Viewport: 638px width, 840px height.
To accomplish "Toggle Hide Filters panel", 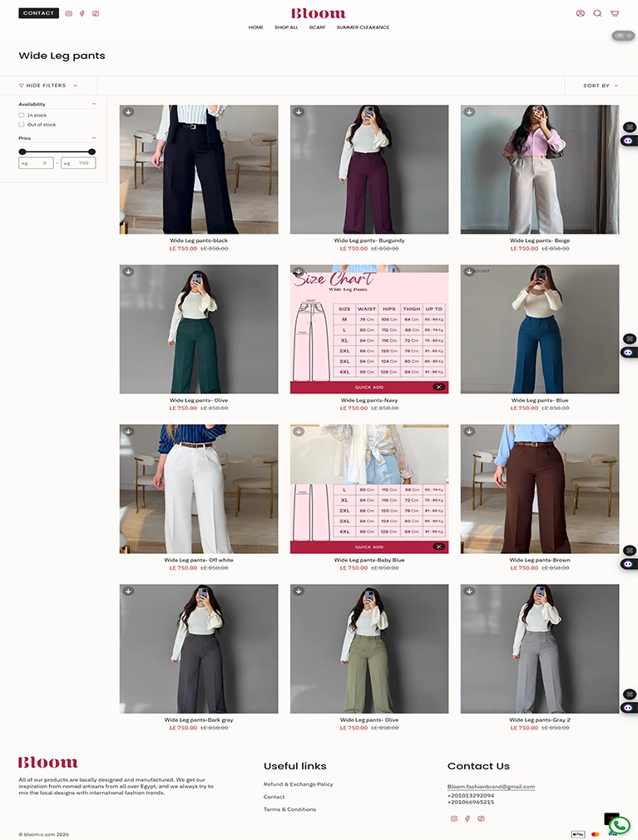I will [48, 86].
